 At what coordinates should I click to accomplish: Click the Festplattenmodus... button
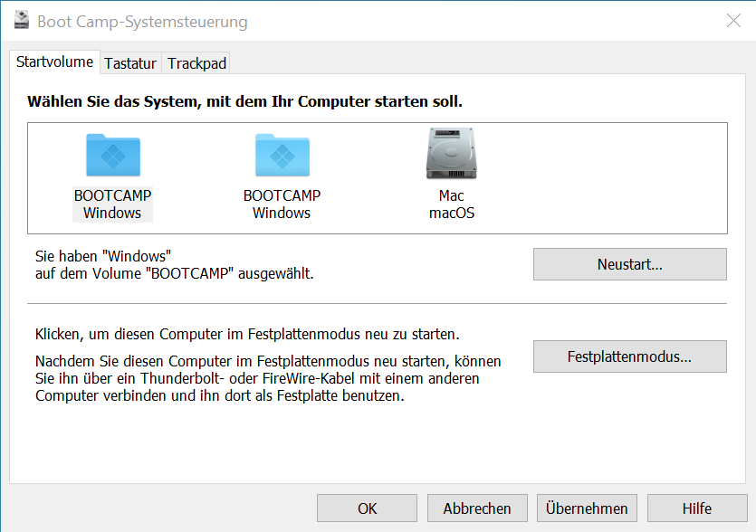(629, 356)
